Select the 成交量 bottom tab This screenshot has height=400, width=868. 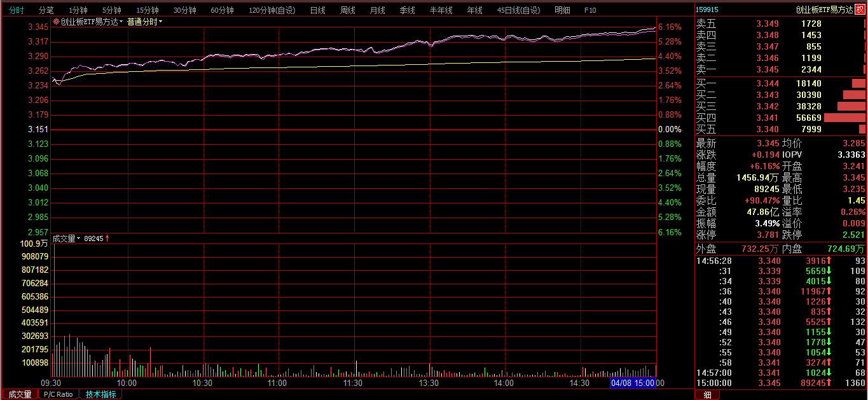coord(19,394)
